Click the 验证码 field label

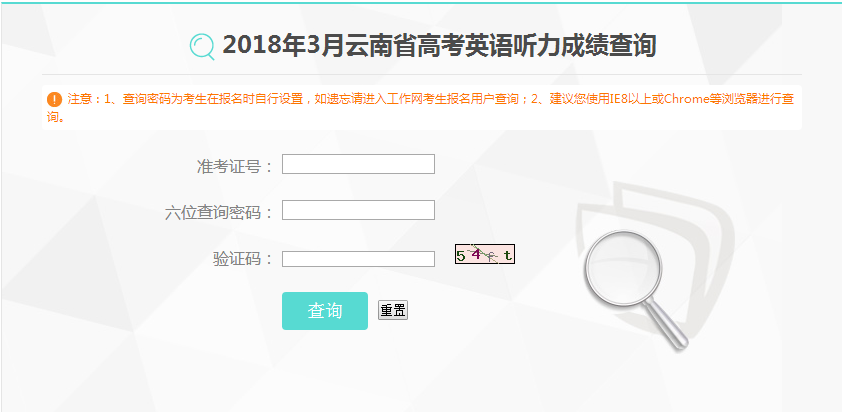tap(243, 259)
